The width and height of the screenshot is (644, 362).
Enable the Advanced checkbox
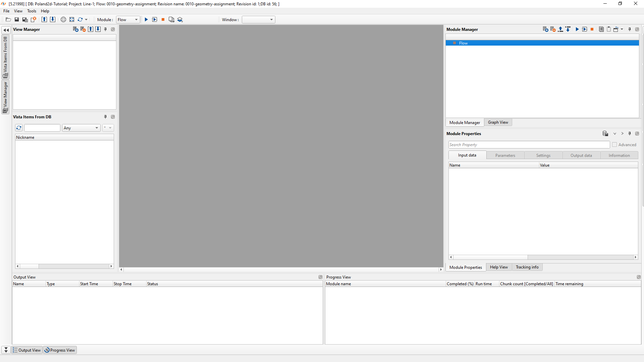614,145
